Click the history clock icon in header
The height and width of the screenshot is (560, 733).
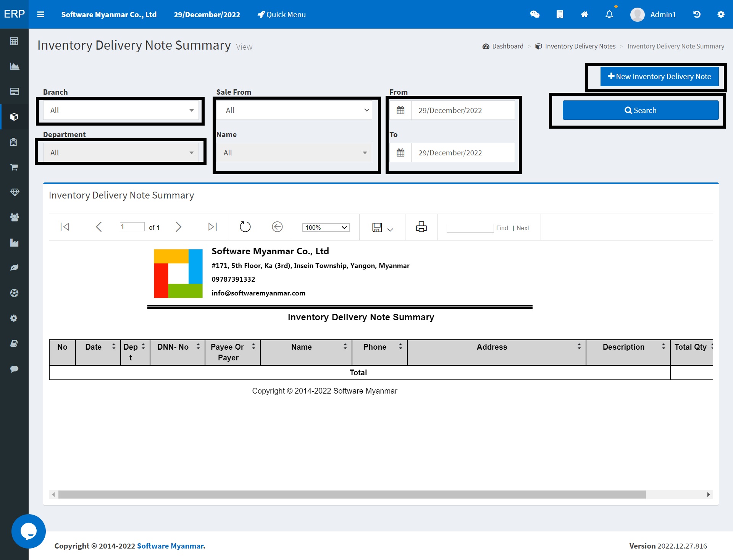click(697, 15)
